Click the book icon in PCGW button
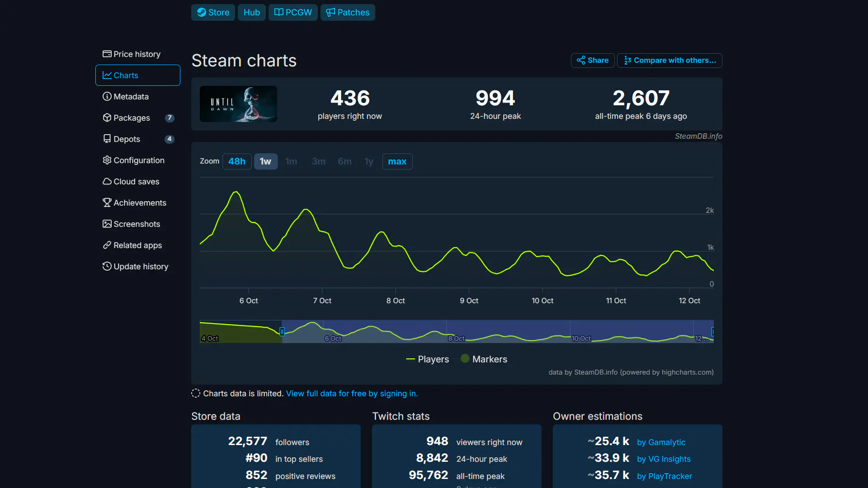The width and height of the screenshot is (868, 488). (279, 12)
